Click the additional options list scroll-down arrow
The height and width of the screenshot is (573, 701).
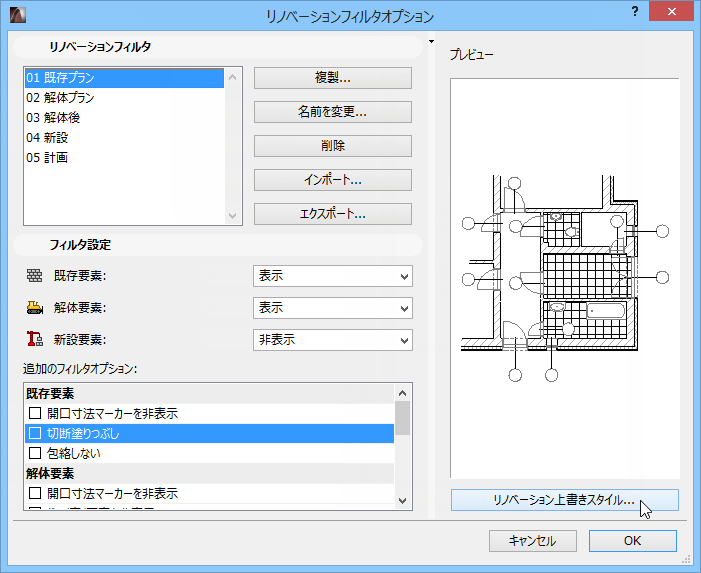click(402, 501)
